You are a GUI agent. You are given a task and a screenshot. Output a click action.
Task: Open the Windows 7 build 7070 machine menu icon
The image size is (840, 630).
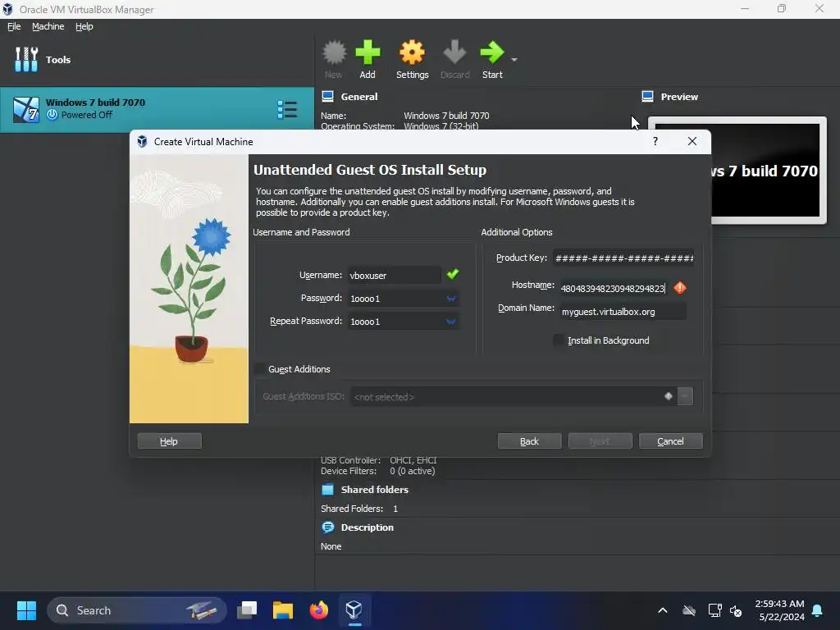pyautogui.click(x=287, y=109)
